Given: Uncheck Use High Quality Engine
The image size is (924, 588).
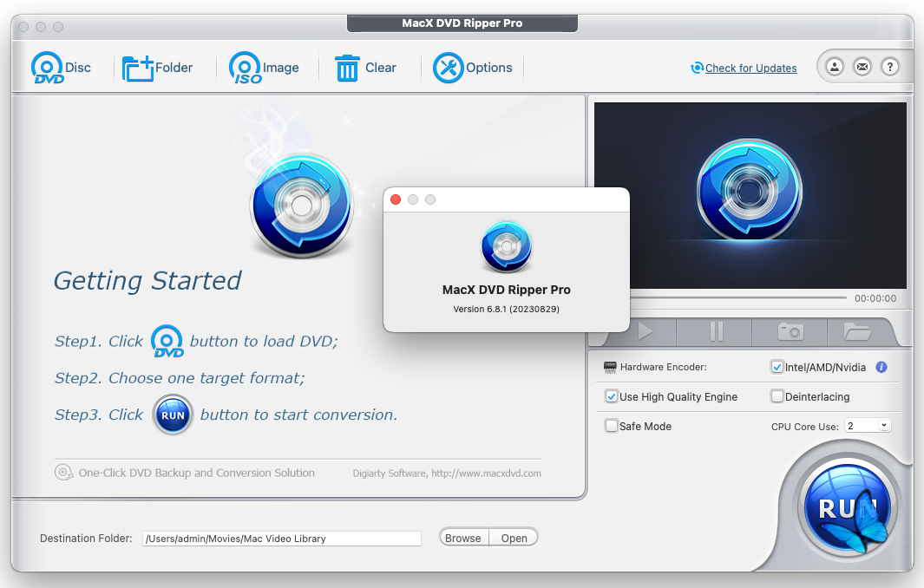Looking at the screenshot, I should pyautogui.click(x=612, y=396).
